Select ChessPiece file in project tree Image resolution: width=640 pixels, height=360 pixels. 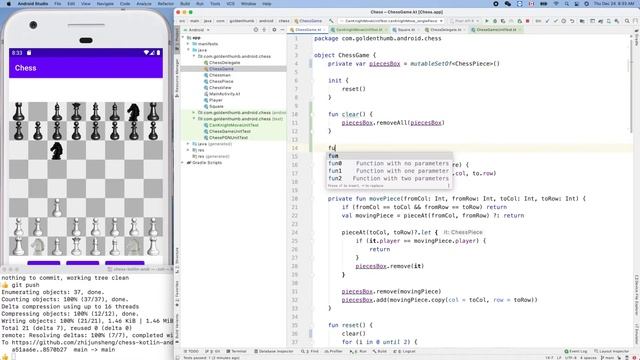221,81
